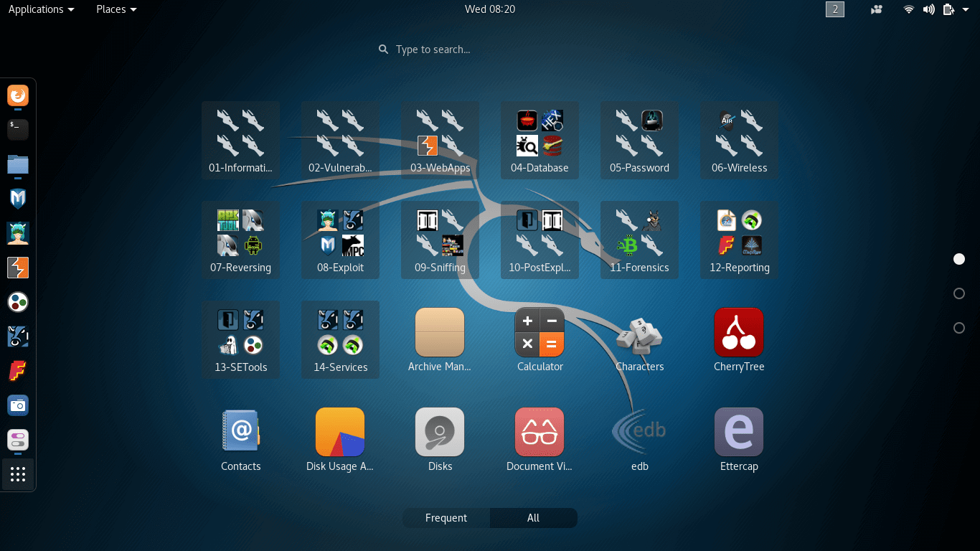
Task: Launch Armitage from the dock
Action: click(18, 233)
